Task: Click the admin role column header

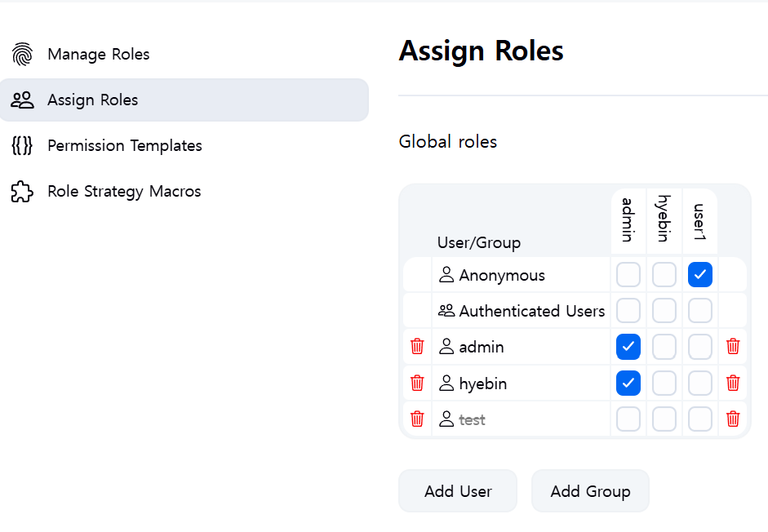Action: (x=628, y=219)
